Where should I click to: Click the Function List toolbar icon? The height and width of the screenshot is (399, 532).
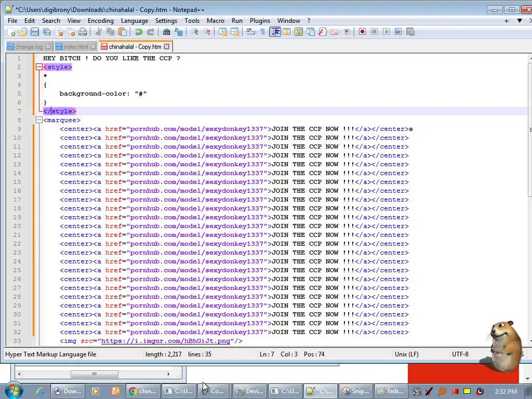(323, 32)
